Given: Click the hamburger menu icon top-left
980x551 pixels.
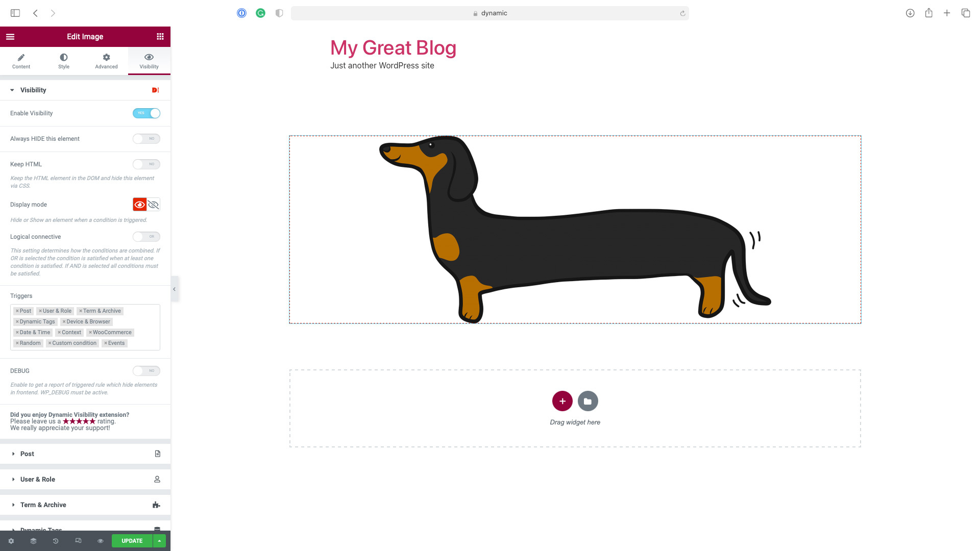Looking at the screenshot, I should 10,36.
